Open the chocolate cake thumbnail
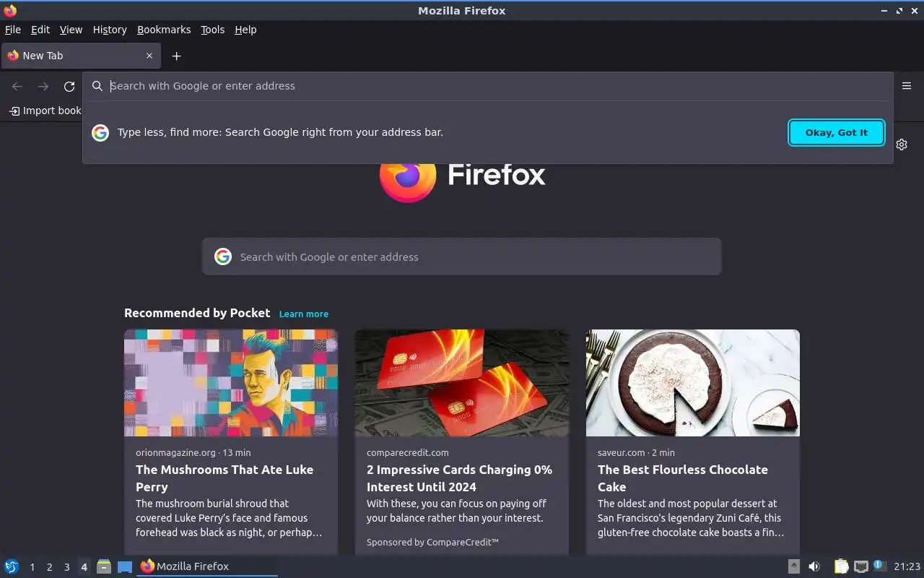924x578 pixels. [693, 383]
